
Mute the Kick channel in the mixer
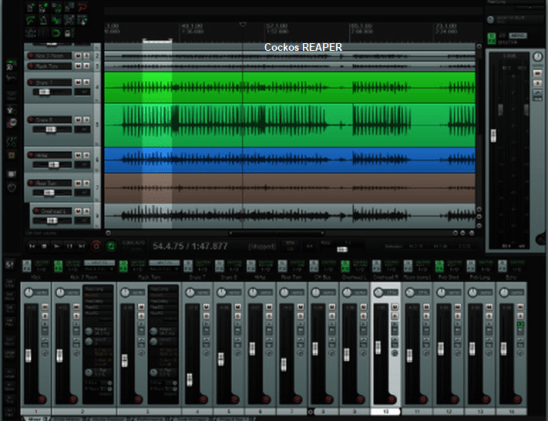pyautogui.click(x=45, y=307)
